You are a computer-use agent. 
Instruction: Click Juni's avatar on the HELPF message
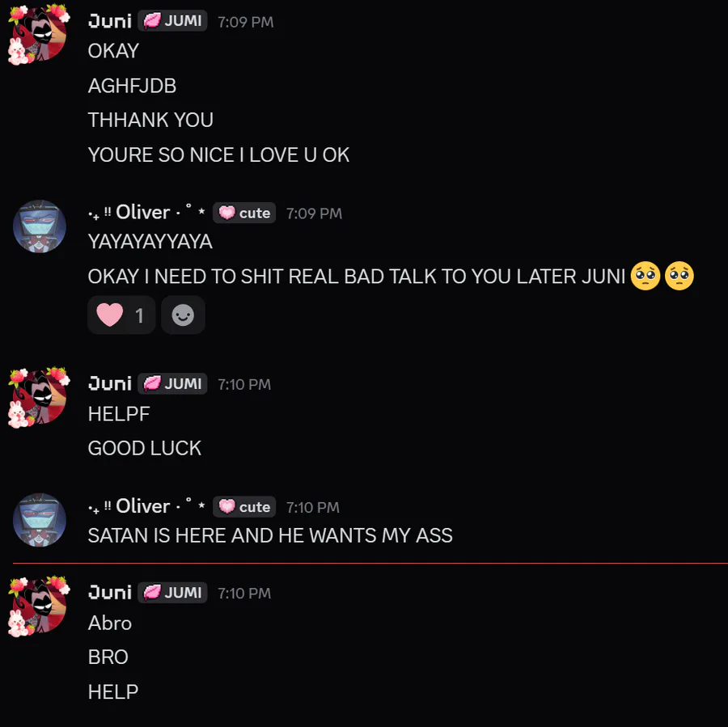(39, 397)
